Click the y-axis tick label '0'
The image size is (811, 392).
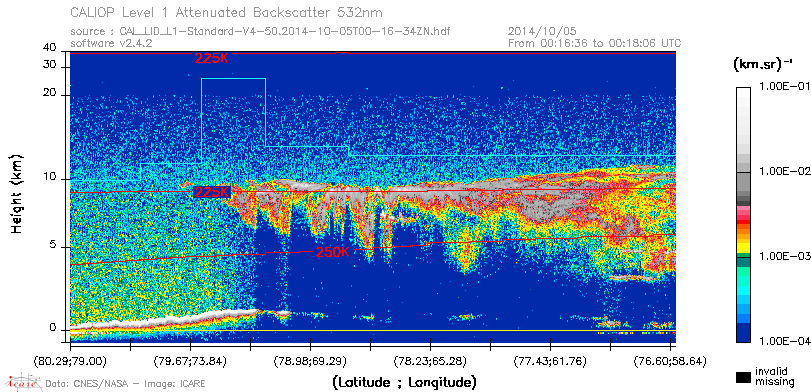53,327
